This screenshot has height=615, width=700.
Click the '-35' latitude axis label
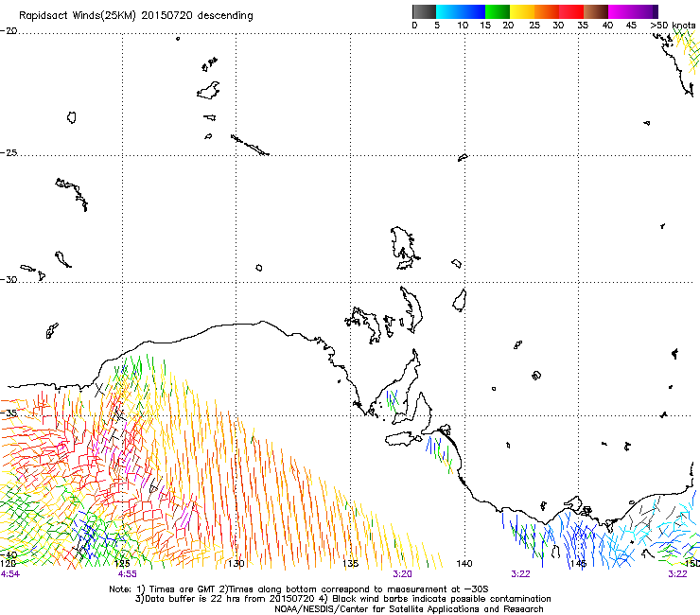coord(9,413)
